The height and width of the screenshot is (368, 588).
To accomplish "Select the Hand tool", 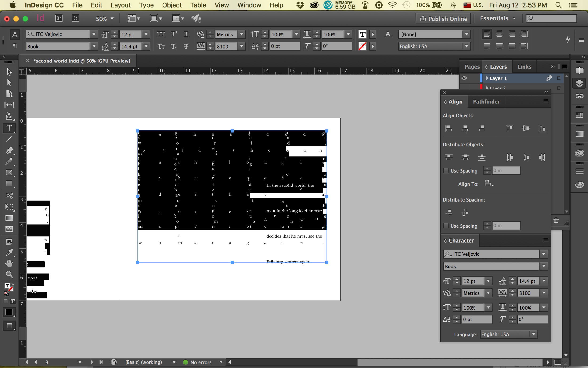I will click(x=9, y=264).
